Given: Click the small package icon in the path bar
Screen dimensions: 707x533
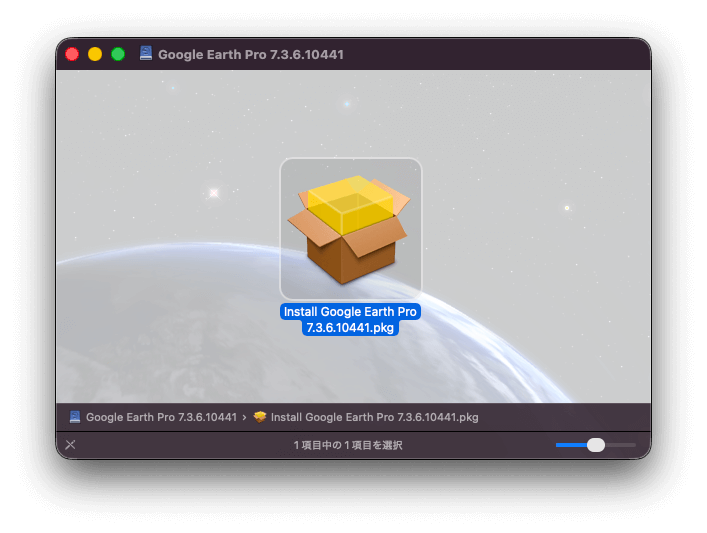Looking at the screenshot, I should [260, 417].
